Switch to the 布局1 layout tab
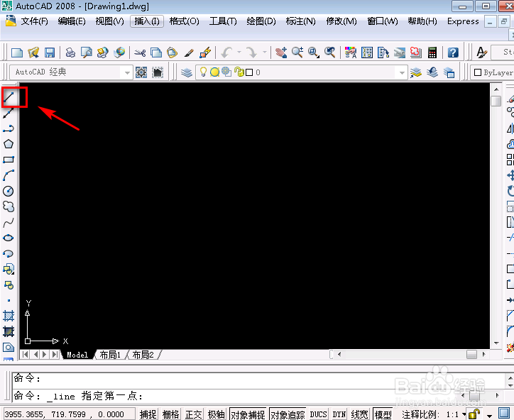Viewport: 514px width, 420px height. click(x=110, y=355)
